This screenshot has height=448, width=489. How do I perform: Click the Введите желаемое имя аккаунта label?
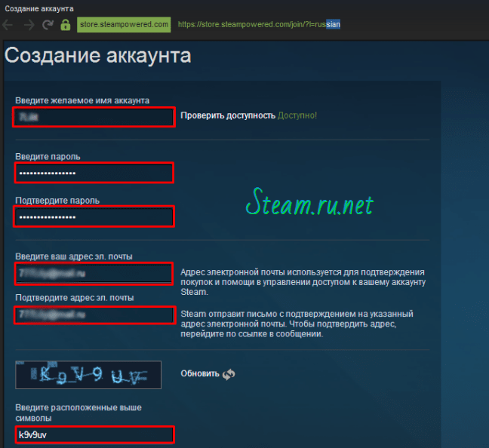[82, 101]
